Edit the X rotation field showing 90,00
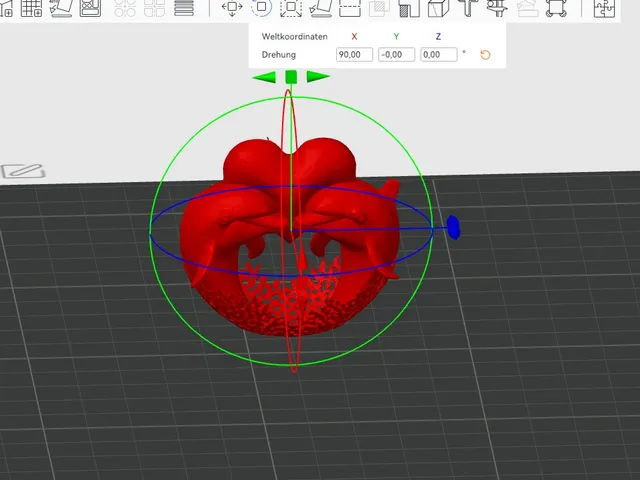This screenshot has width=640, height=480. (x=354, y=55)
